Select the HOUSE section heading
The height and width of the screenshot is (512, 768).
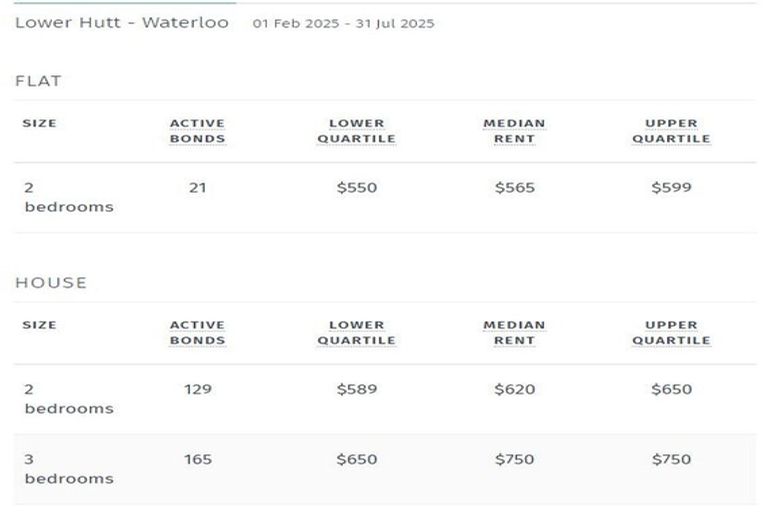tap(51, 282)
